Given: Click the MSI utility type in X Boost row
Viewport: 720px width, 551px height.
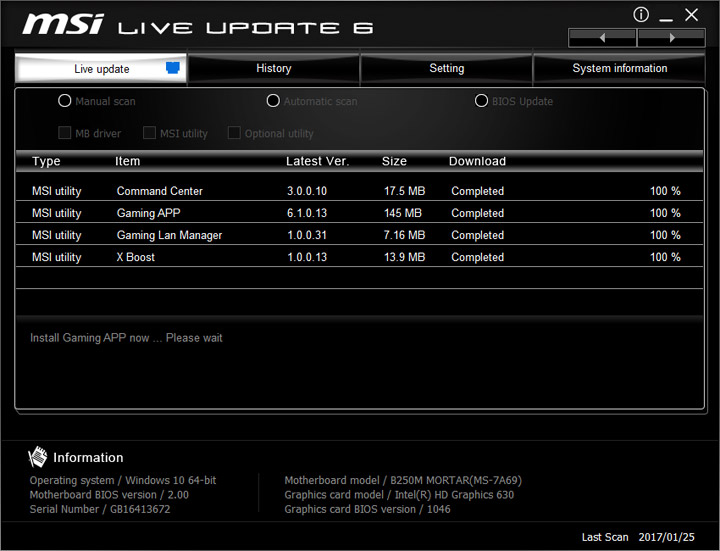Looking at the screenshot, I should 56,257.
